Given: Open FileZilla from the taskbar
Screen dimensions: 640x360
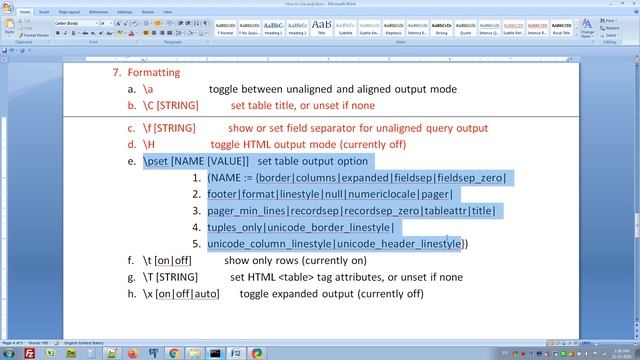Looking at the screenshot, I should click(x=29, y=353).
